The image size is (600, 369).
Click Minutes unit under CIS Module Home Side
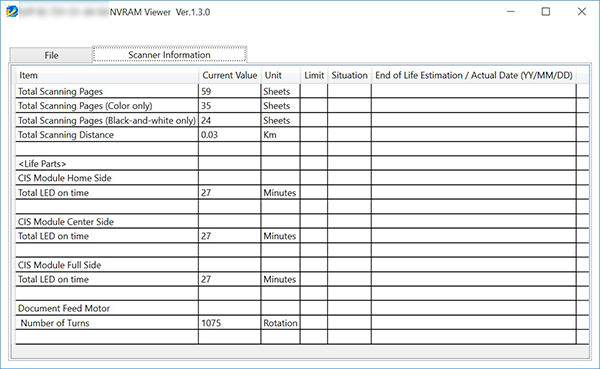(280, 193)
